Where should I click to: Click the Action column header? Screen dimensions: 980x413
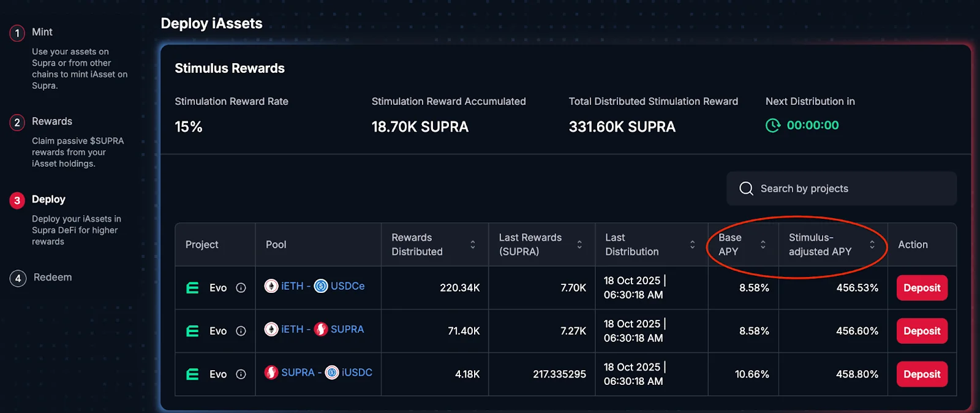click(x=913, y=244)
